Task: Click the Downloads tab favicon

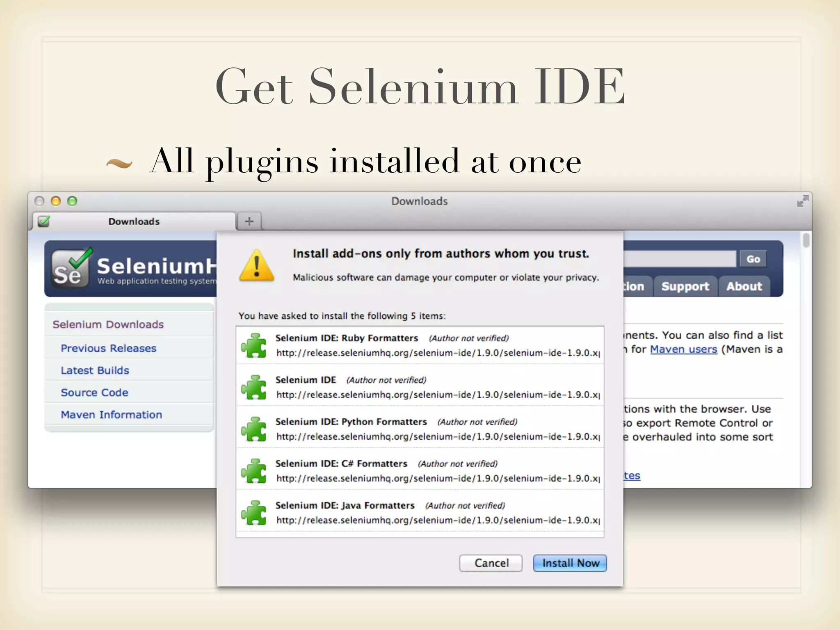Action: pos(43,221)
